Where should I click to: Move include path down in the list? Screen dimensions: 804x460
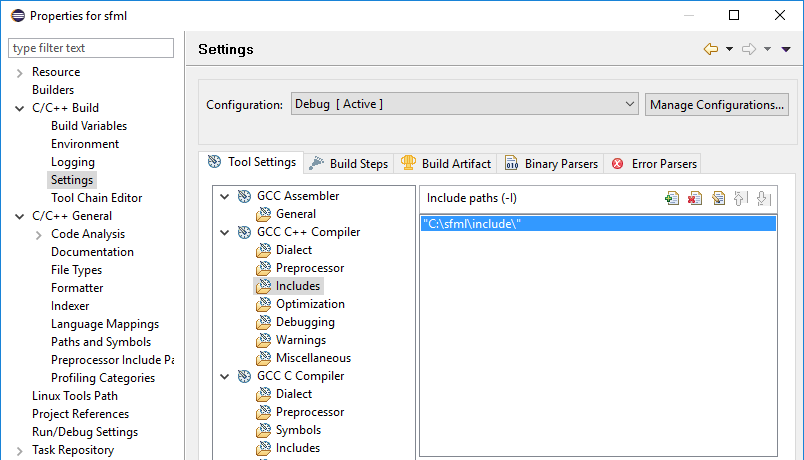(764, 198)
